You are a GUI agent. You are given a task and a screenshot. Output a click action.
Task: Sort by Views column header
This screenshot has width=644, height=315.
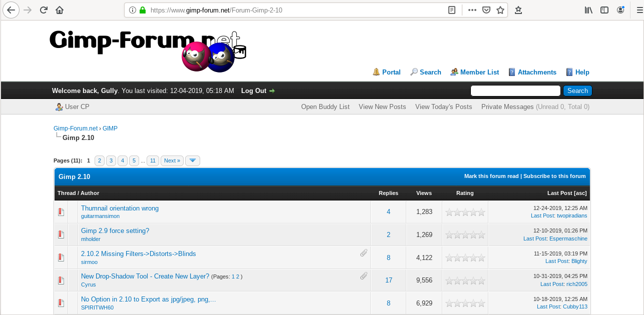tap(424, 193)
